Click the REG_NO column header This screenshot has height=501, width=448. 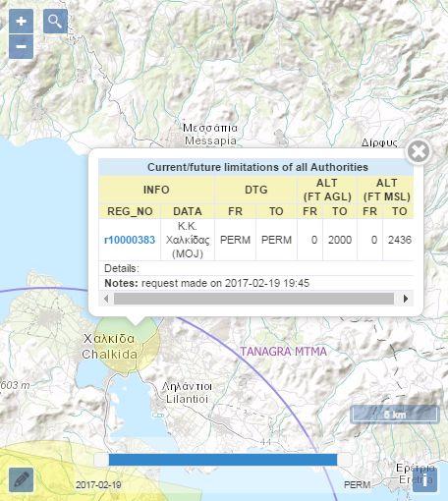(x=130, y=211)
